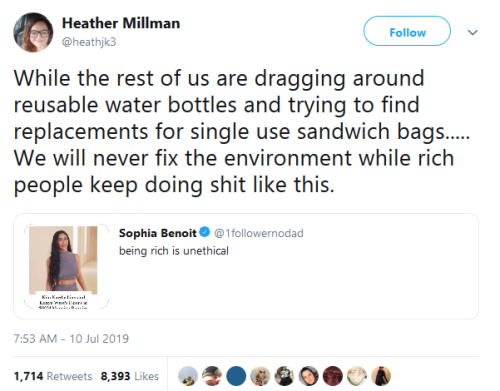Click the solid blue circle liker avatar
Image resolution: width=500 pixels, height=391 pixels.
point(236,376)
